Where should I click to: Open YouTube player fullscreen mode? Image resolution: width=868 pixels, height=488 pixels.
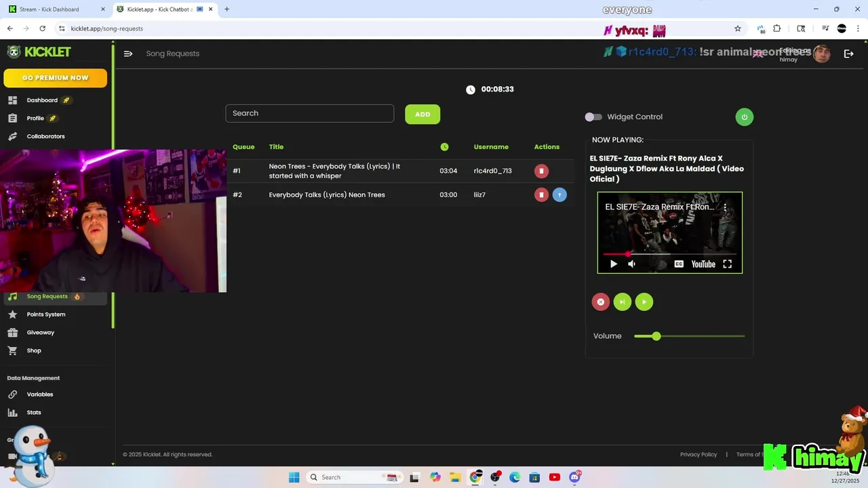click(727, 264)
